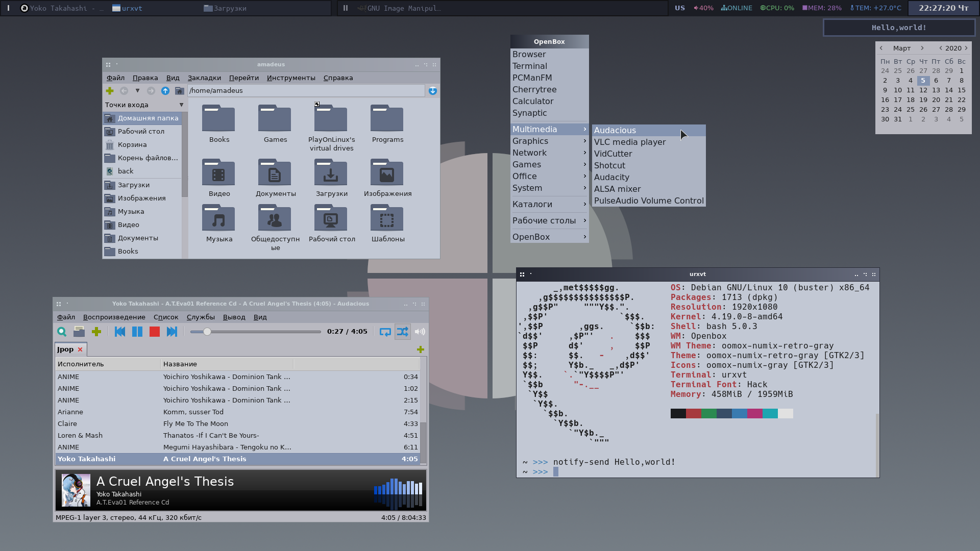Screen dimensions: 980x551
Task: Click the volume speaker icon in Audacious
Action: click(x=420, y=332)
